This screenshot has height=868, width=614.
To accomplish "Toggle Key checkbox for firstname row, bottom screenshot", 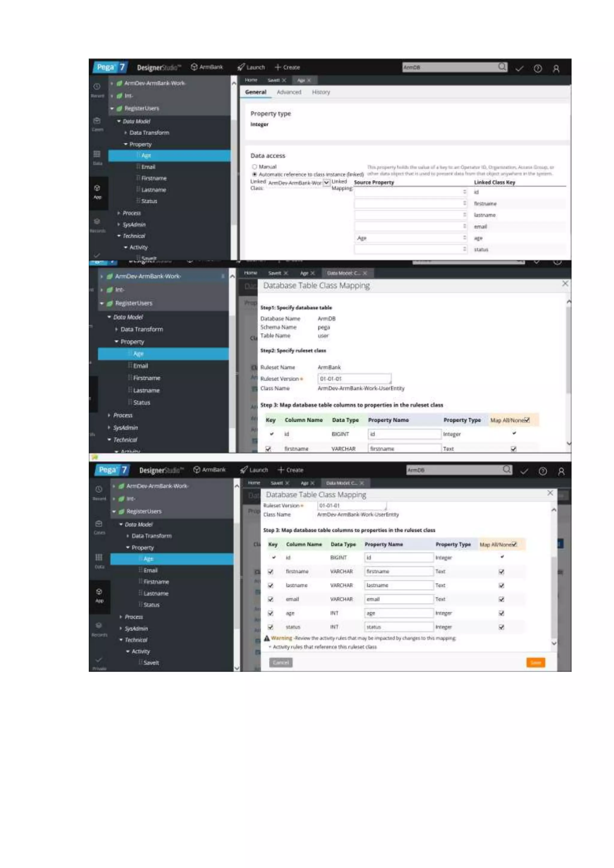I will point(270,572).
